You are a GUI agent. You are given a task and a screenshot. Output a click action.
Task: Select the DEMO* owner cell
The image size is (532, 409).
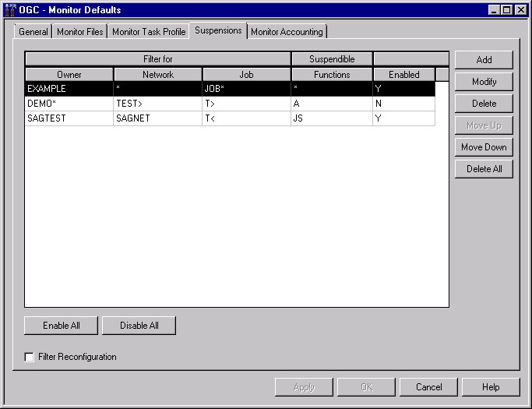pos(69,104)
